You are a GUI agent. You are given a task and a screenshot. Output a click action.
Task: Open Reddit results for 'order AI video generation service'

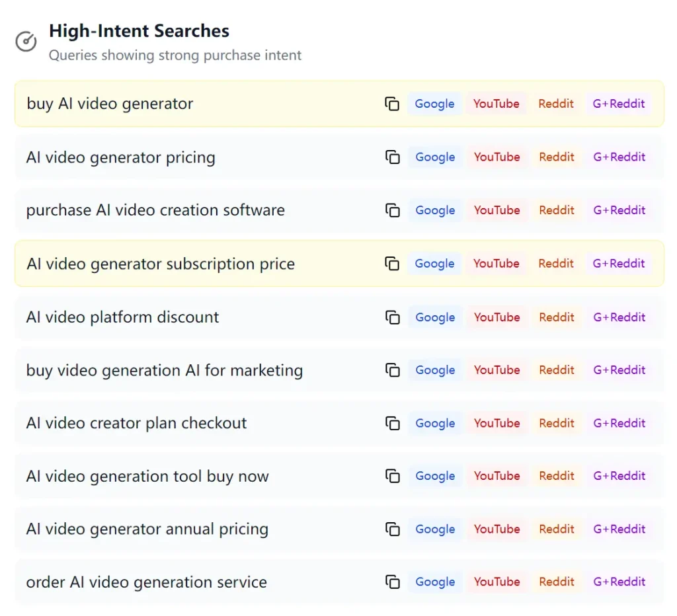(556, 582)
